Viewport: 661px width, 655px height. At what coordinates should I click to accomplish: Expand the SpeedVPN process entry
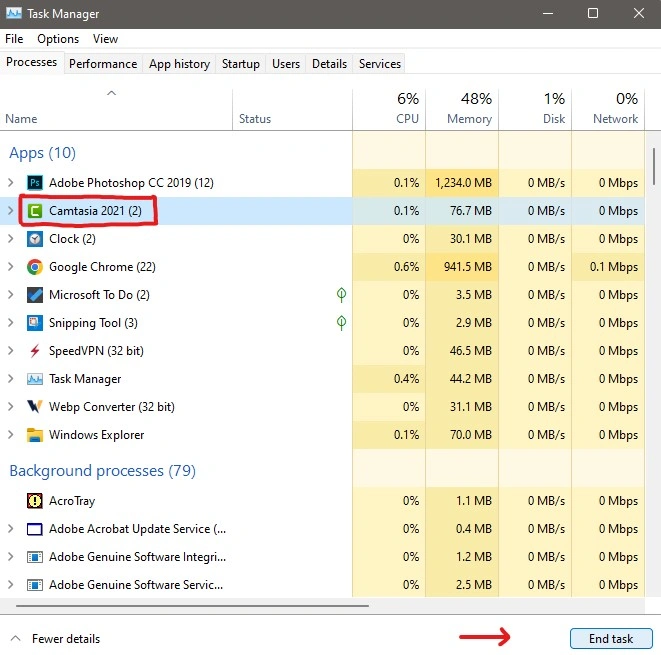(x=11, y=351)
